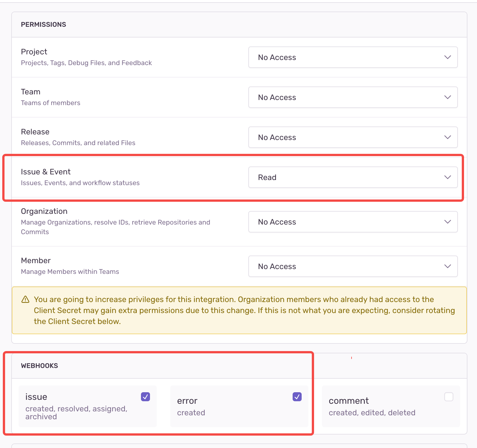This screenshot has height=448, width=477.
Task: Enable the comment webhook checkbox
Action: tap(449, 397)
